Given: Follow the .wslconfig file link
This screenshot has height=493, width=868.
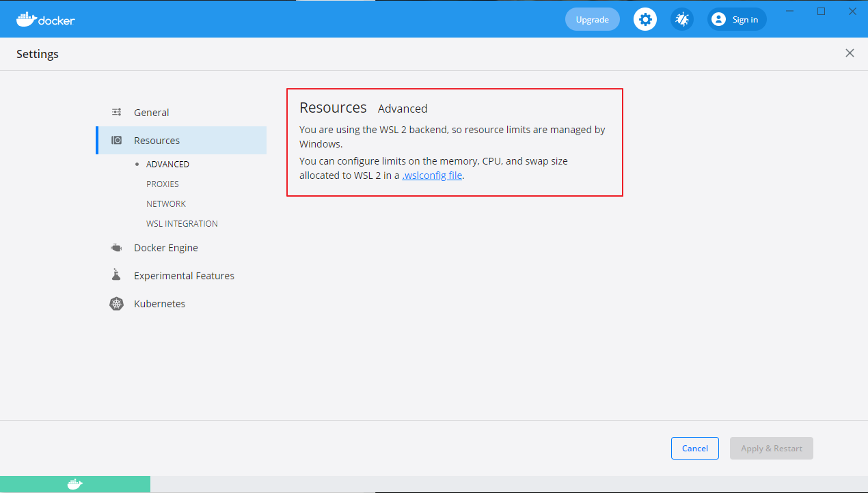Looking at the screenshot, I should [x=432, y=175].
